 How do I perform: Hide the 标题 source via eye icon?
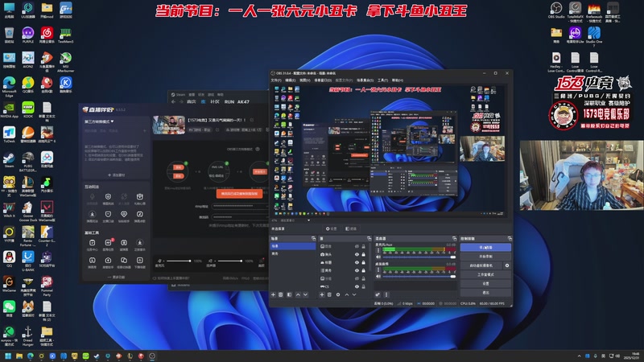tap(357, 262)
